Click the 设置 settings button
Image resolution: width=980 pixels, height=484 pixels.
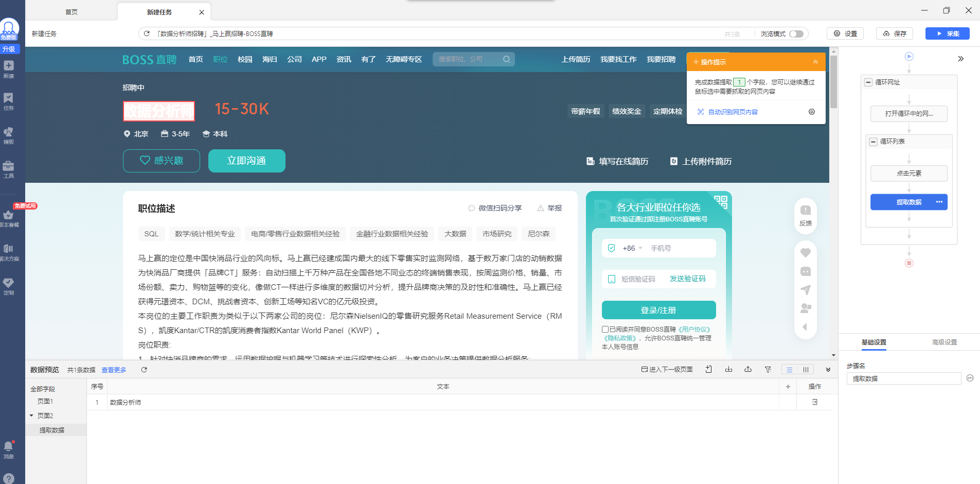click(x=845, y=33)
